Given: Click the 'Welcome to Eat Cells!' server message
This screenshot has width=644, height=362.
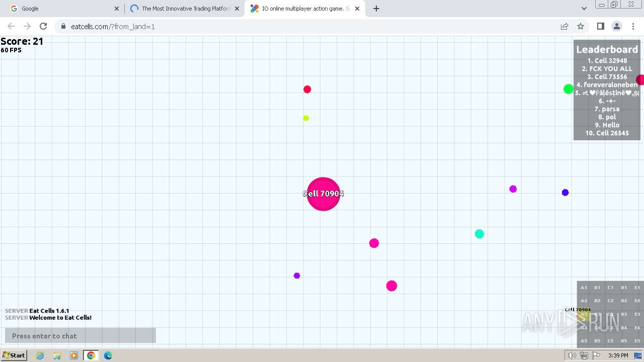Looking at the screenshot, I should point(60,318).
